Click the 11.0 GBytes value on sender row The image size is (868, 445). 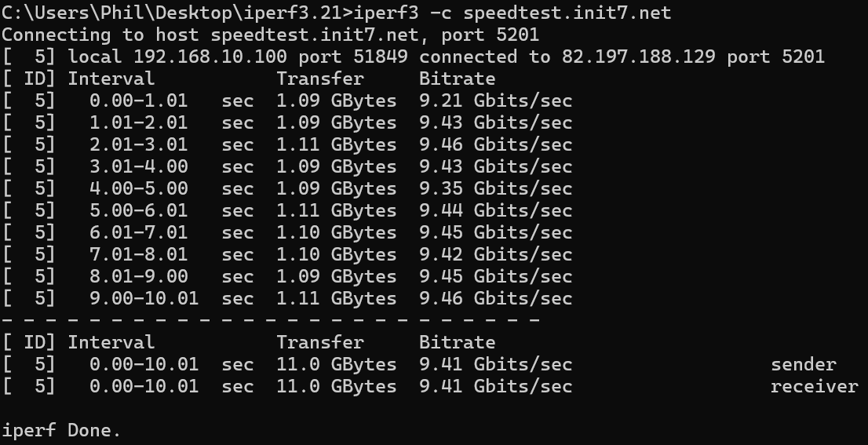337,364
